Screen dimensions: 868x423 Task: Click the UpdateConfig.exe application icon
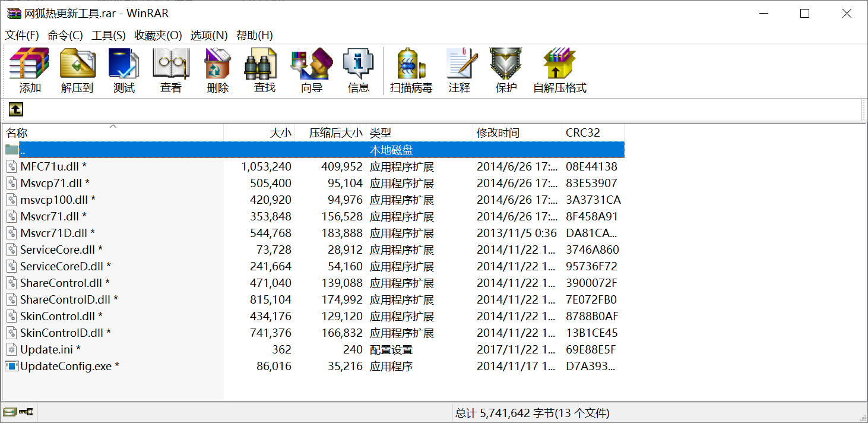(12, 366)
